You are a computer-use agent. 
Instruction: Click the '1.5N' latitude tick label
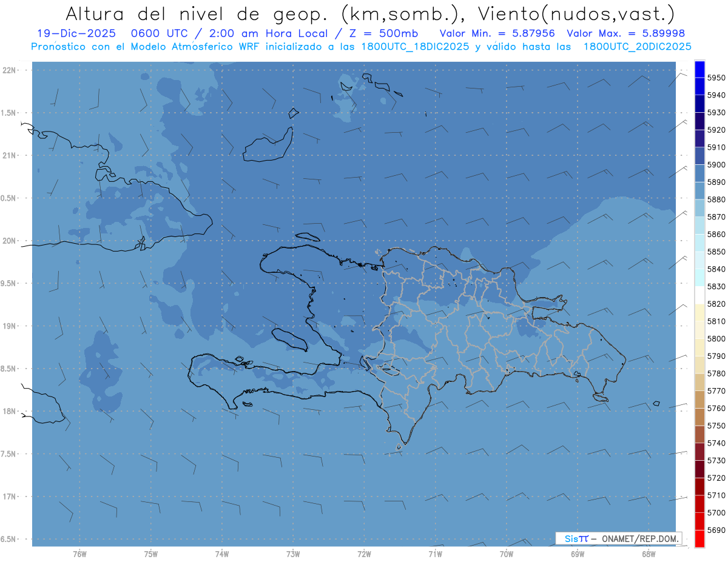8,113
